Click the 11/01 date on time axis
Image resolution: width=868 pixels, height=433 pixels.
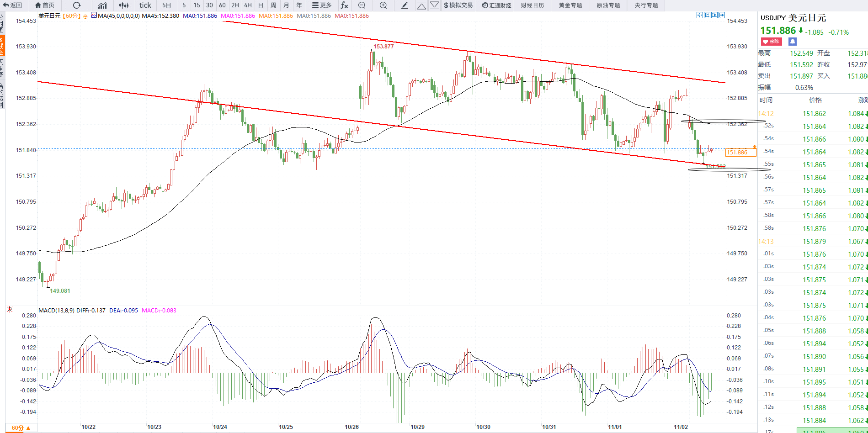pyautogui.click(x=615, y=427)
